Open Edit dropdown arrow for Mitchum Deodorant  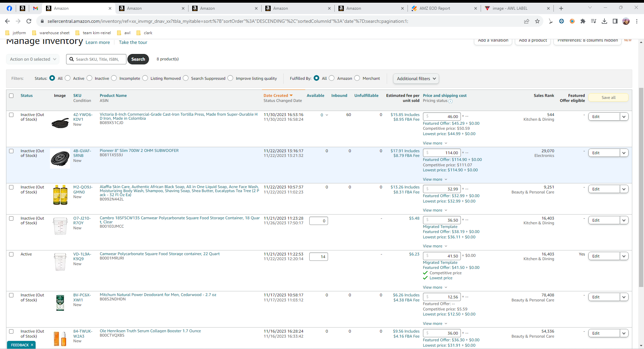[624, 297]
